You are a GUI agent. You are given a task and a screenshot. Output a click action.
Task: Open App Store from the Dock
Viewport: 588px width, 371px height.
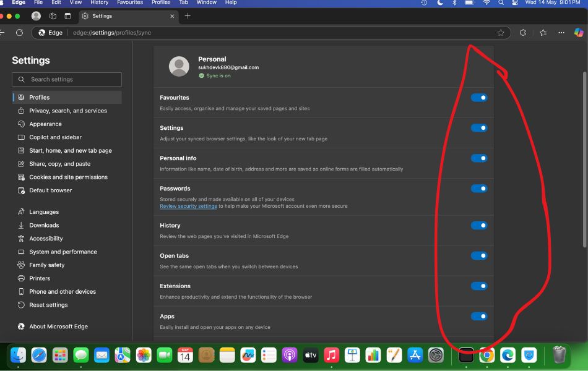[x=415, y=355]
